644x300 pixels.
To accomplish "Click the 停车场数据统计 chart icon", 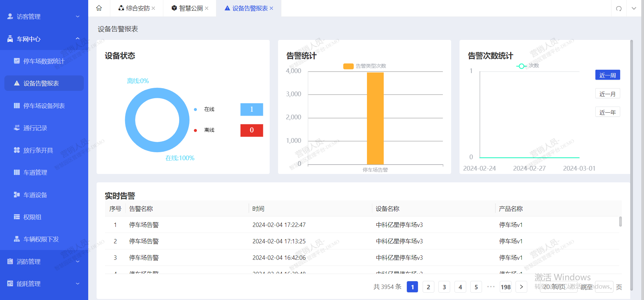I will point(17,61).
